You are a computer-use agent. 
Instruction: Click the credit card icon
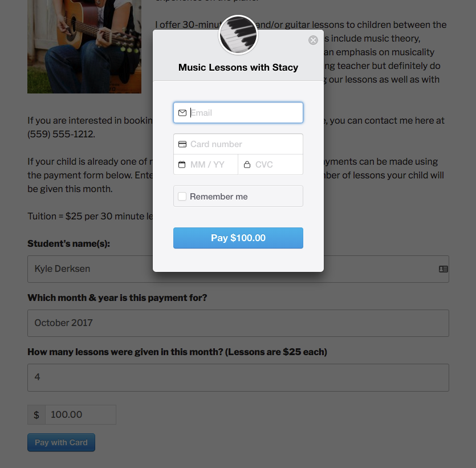[x=182, y=144]
